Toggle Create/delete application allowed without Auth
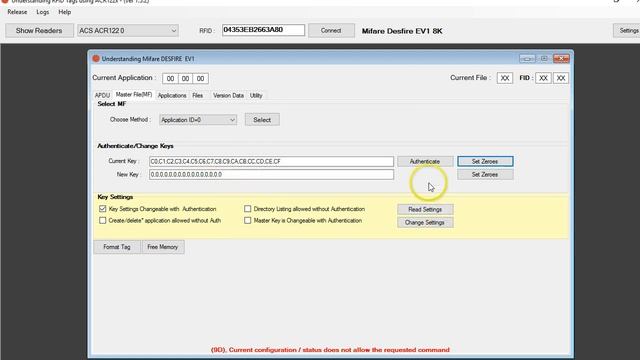The image size is (640, 360). coord(102,220)
